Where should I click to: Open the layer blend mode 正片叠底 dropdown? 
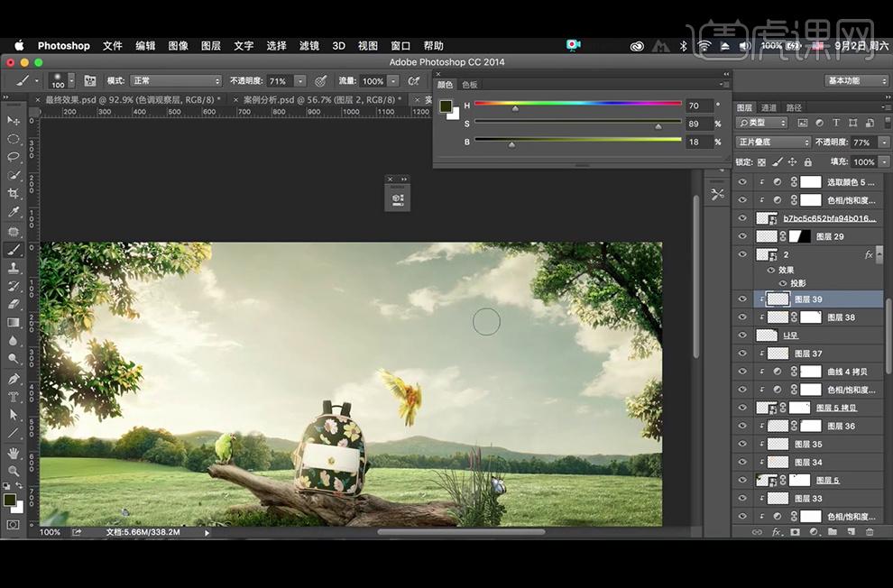(773, 142)
